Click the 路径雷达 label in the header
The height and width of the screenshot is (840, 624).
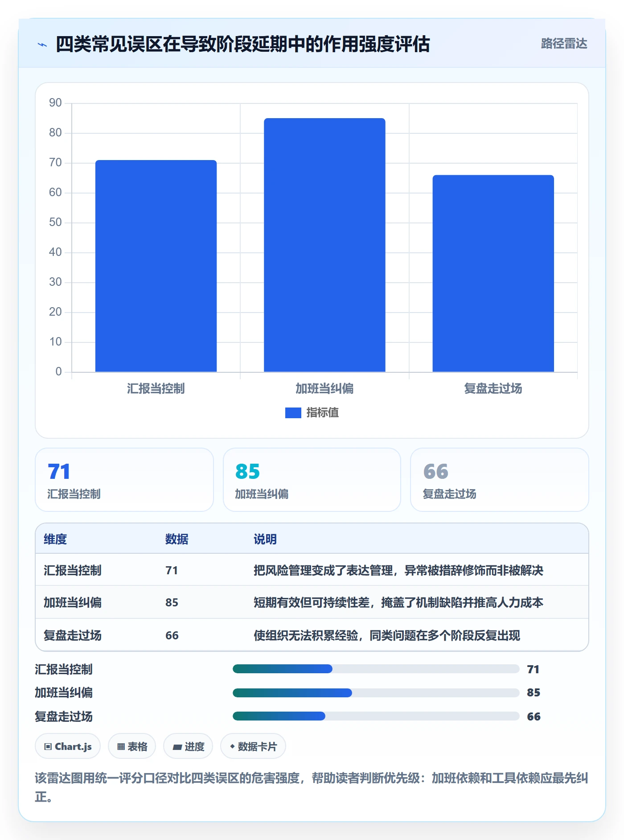click(x=564, y=44)
